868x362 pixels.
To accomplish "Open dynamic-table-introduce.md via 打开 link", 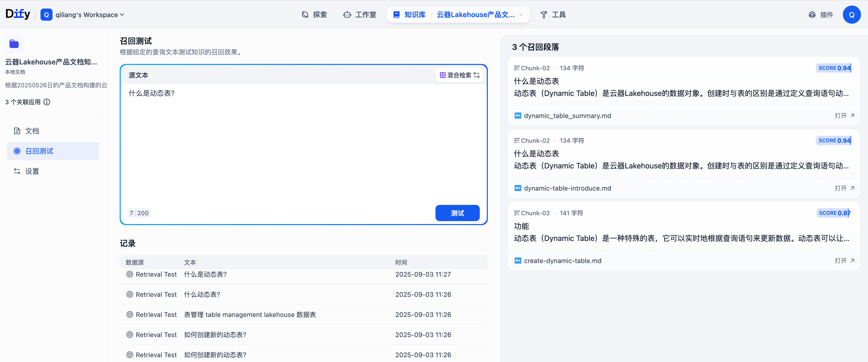I will pyautogui.click(x=844, y=188).
